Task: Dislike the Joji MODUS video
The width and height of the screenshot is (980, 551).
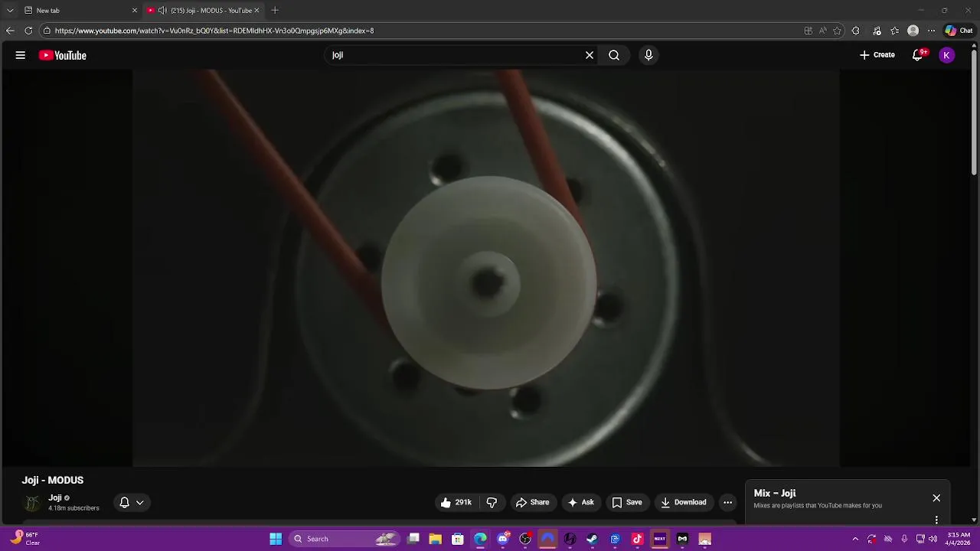Action: 492,503
